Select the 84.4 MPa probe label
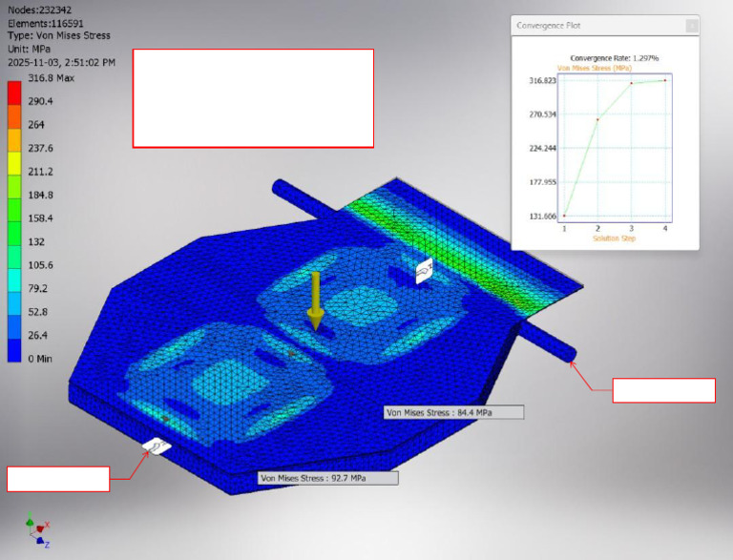Image resolution: width=733 pixels, height=560 pixels. point(453,412)
